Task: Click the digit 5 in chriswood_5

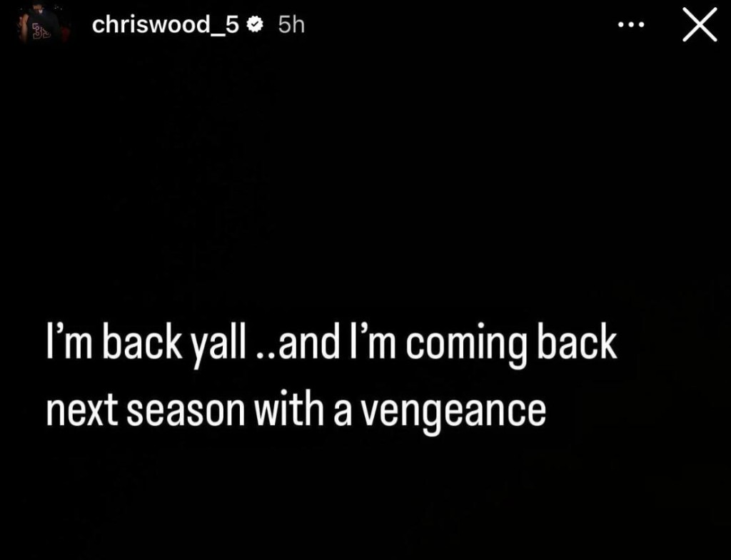Action: (x=232, y=24)
